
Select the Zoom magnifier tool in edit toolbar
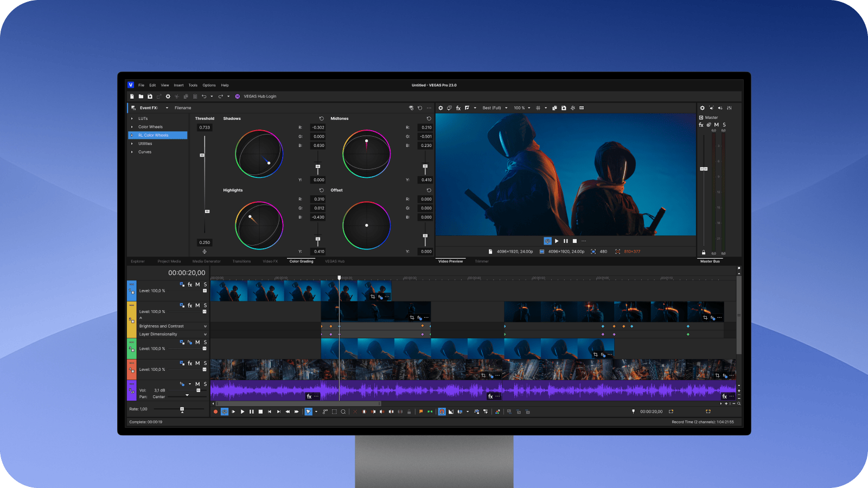343,412
